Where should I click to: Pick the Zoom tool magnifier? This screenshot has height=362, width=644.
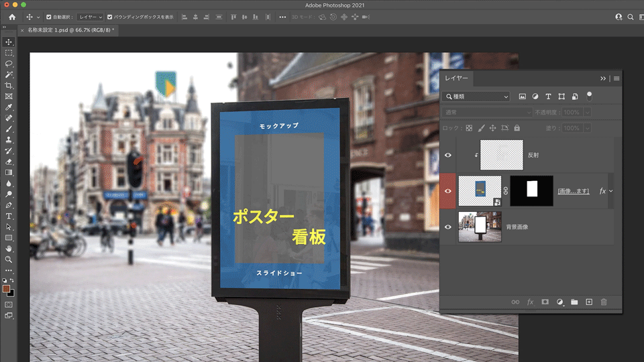click(x=9, y=259)
